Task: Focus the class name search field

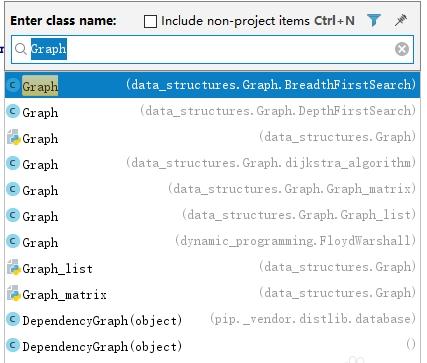Action: point(212,49)
